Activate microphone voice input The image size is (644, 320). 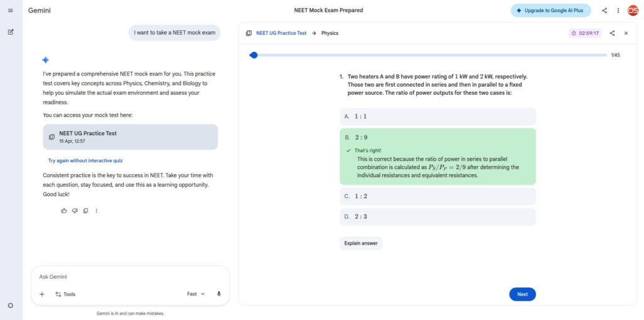[x=219, y=294]
